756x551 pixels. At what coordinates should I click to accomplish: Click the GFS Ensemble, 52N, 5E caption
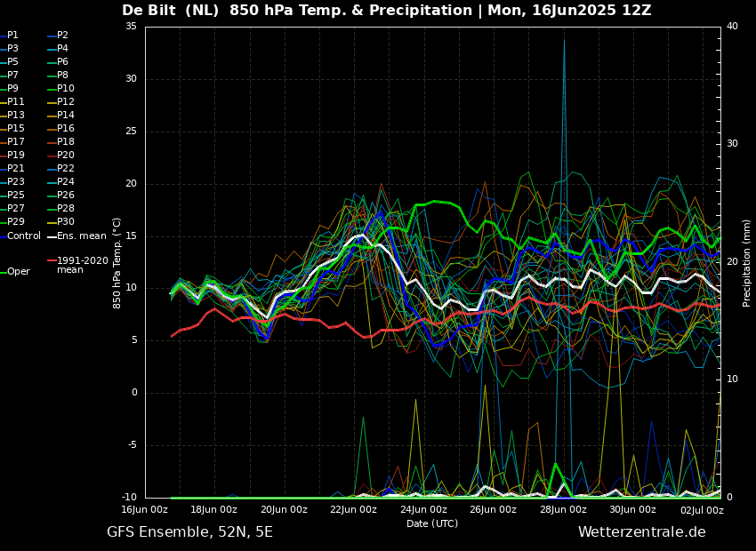189,532
